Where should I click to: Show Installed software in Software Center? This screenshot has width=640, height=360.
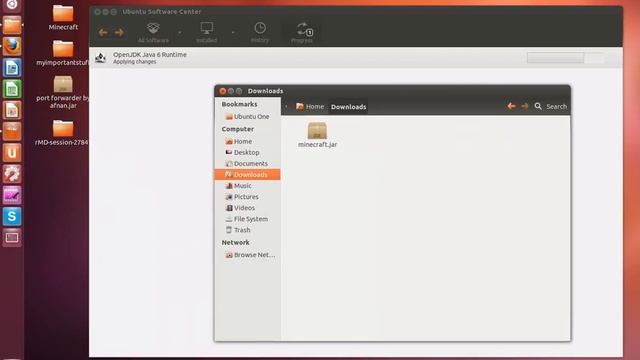tap(207, 32)
